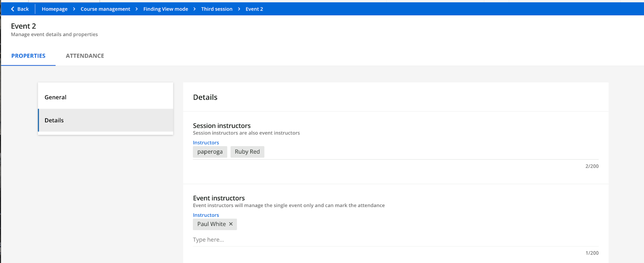
Task: Switch to the Attendance tab
Action: 85,56
